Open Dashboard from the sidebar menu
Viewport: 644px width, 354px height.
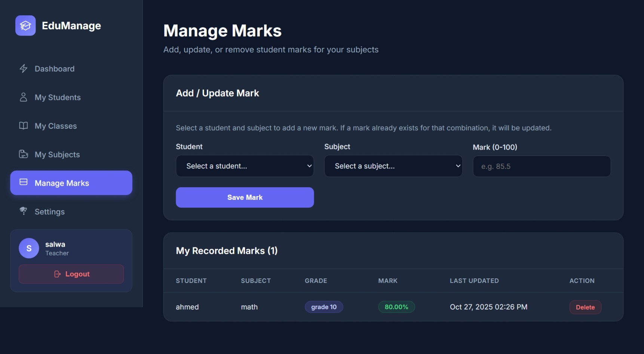point(55,69)
